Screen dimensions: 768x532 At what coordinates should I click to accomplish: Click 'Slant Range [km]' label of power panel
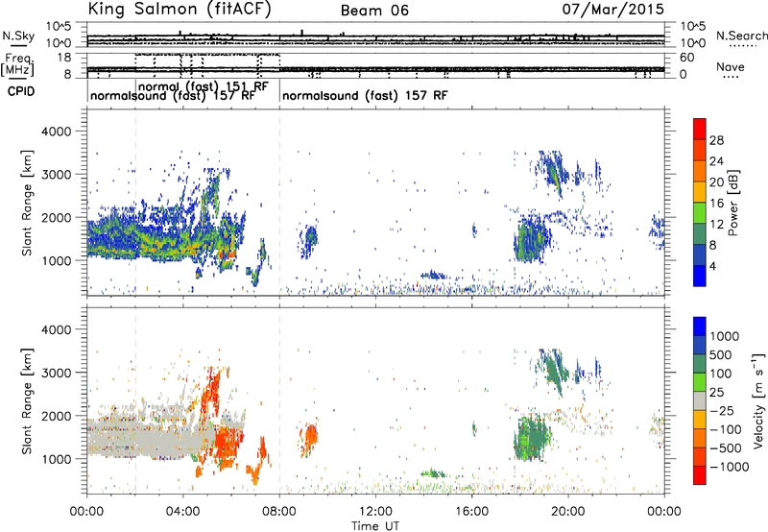point(27,203)
